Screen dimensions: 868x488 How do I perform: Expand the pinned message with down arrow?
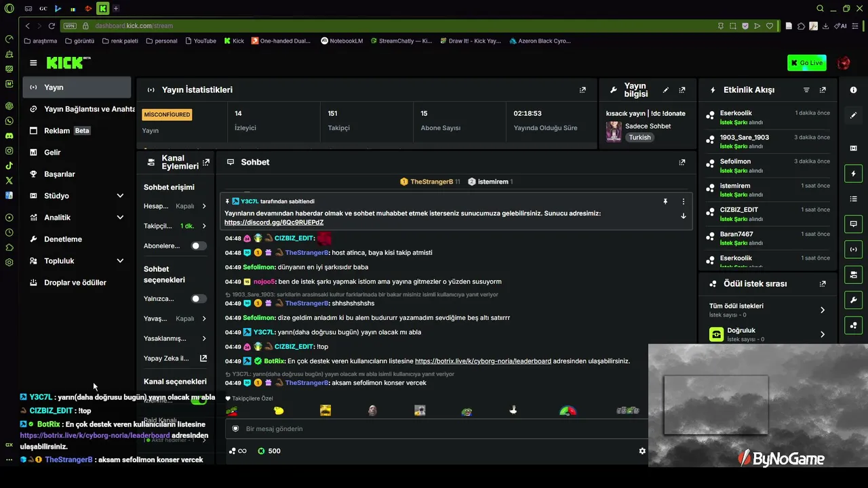coord(683,216)
